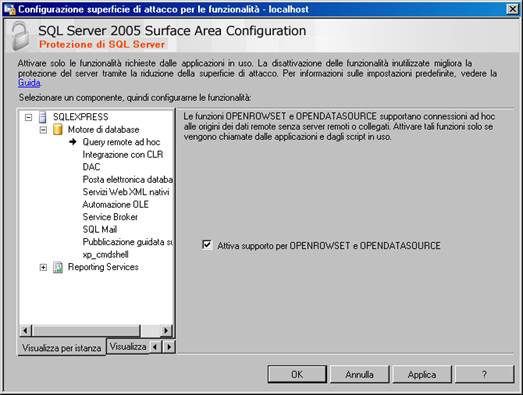Select Posta elettronica database item
This screenshot has width=523, height=395.
(128, 179)
